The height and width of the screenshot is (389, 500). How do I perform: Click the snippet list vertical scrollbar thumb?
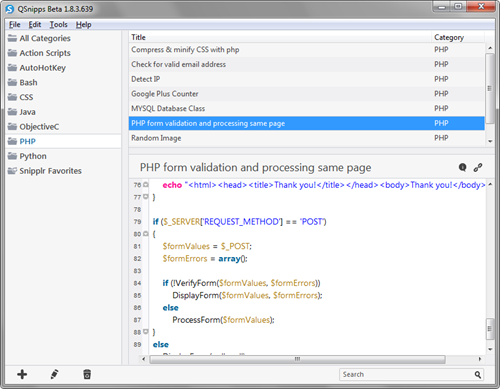pyautogui.click(x=490, y=88)
